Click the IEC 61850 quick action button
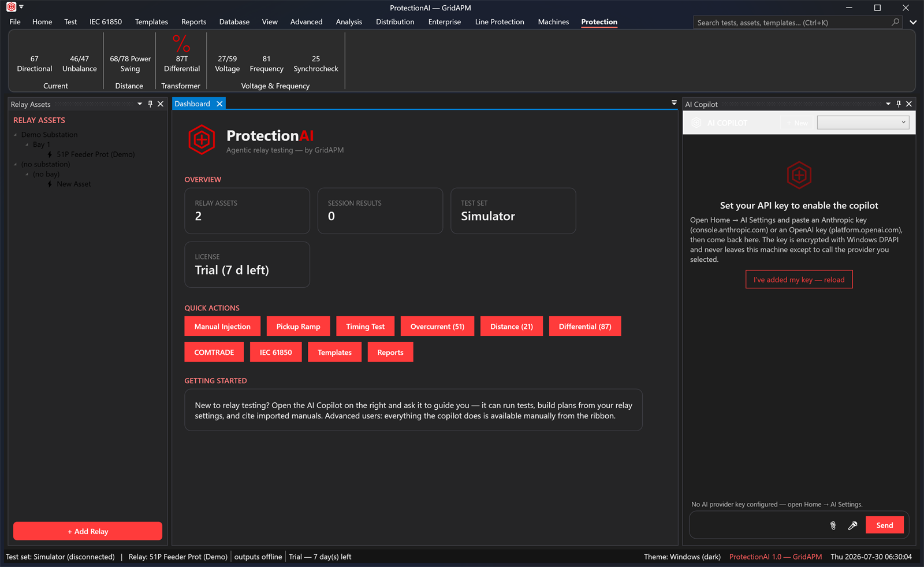 pos(276,352)
